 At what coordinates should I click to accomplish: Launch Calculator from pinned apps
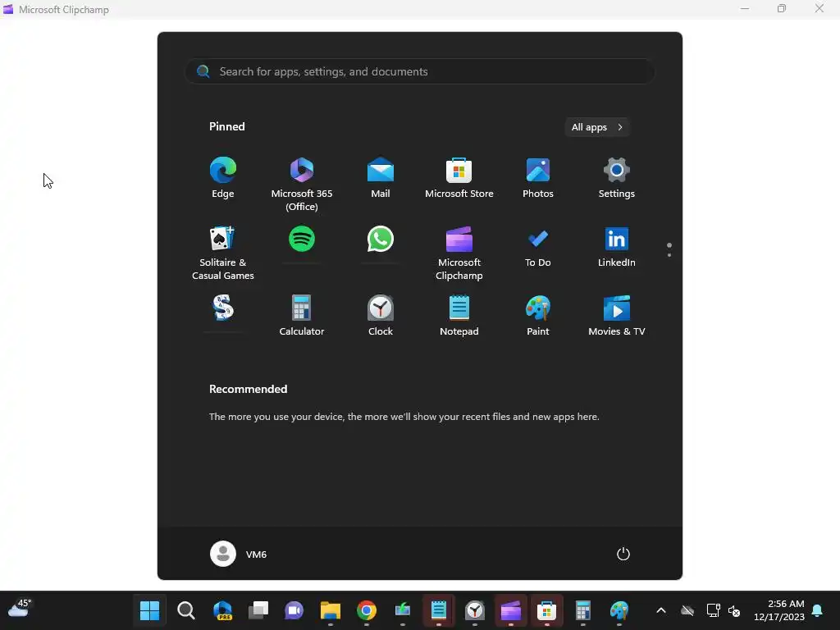point(302,316)
